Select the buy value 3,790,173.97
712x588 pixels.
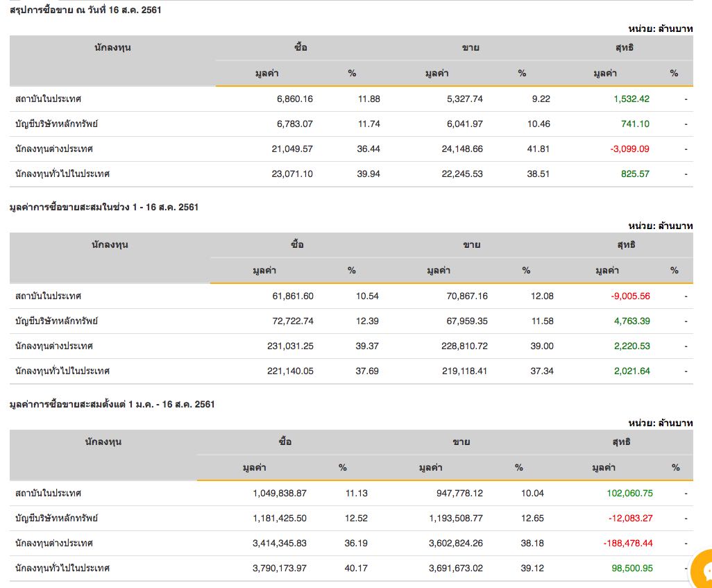point(280,568)
